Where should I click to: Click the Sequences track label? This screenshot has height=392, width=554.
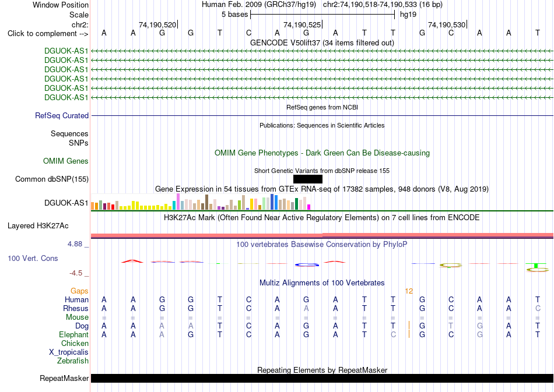point(69,134)
